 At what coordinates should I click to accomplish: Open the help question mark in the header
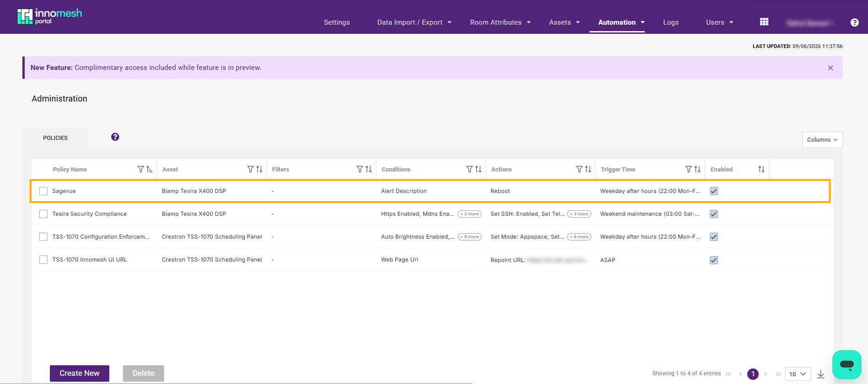[854, 22]
